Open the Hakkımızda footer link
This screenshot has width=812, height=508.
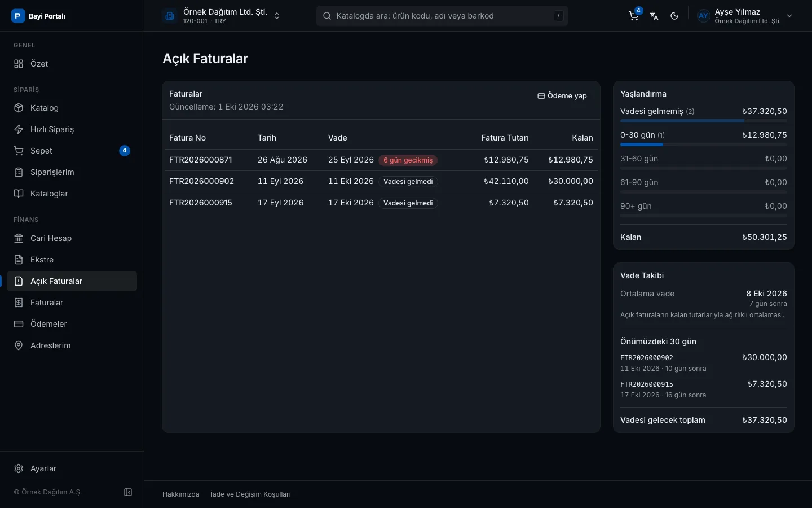[x=181, y=494]
